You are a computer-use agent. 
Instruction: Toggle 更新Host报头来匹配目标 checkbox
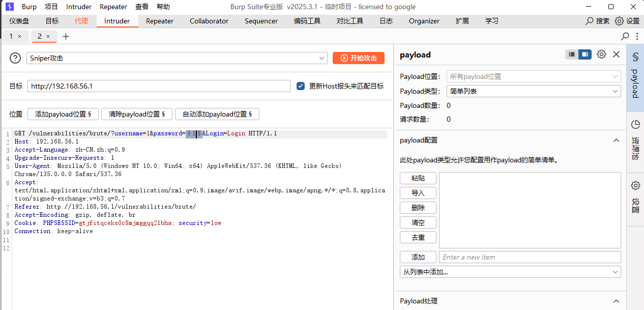[301, 86]
